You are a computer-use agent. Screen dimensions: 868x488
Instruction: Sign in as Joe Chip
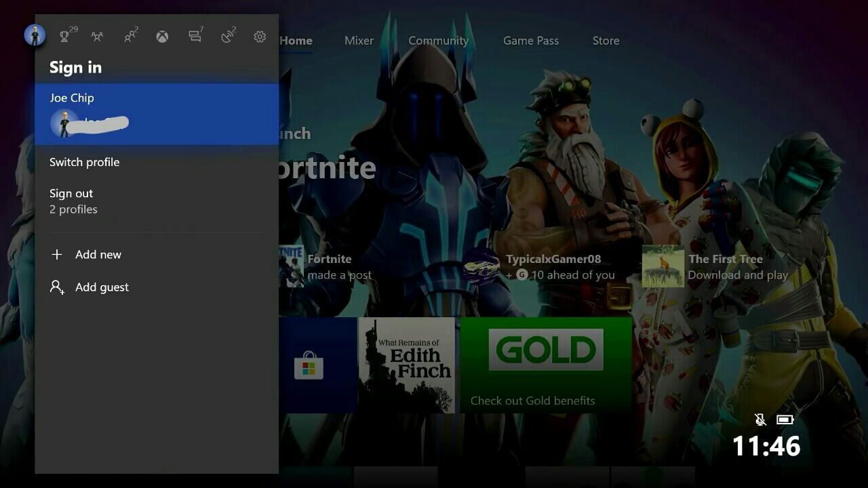click(x=157, y=115)
